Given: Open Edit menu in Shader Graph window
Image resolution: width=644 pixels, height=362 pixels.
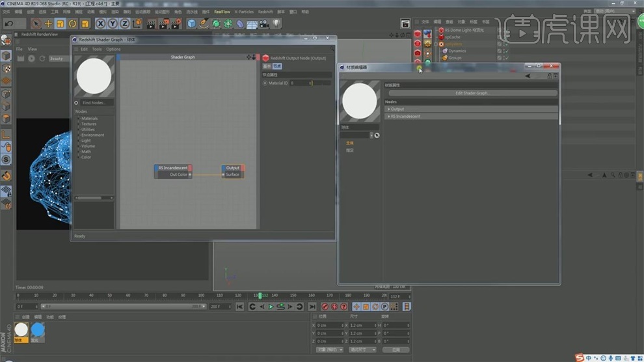Looking at the screenshot, I should point(84,49).
